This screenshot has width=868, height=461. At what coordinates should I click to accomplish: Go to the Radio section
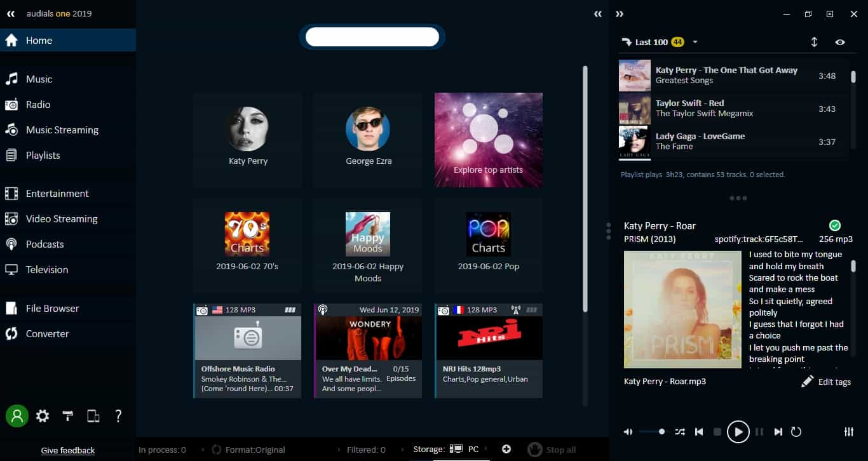(68, 104)
